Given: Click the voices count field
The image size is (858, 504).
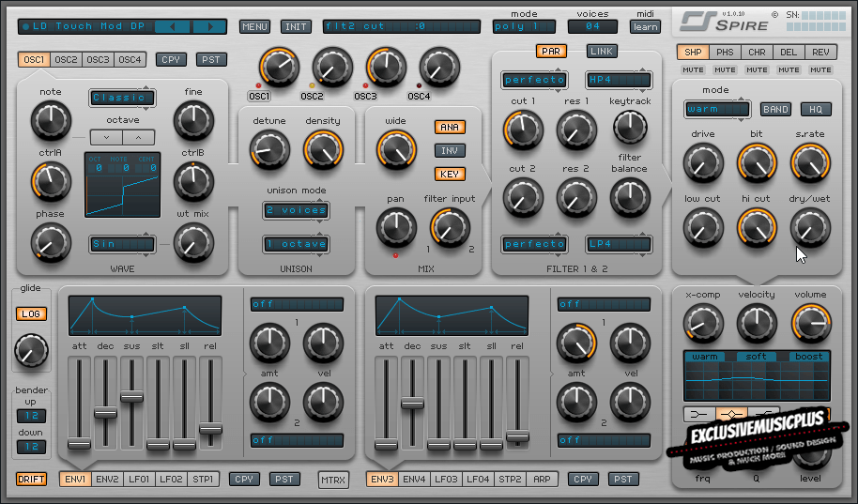Looking at the screenshot, I should 592,26.
